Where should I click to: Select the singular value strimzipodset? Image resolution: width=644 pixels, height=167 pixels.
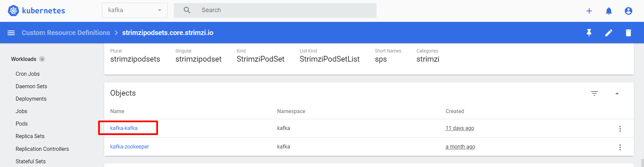(x=198, y=59)
